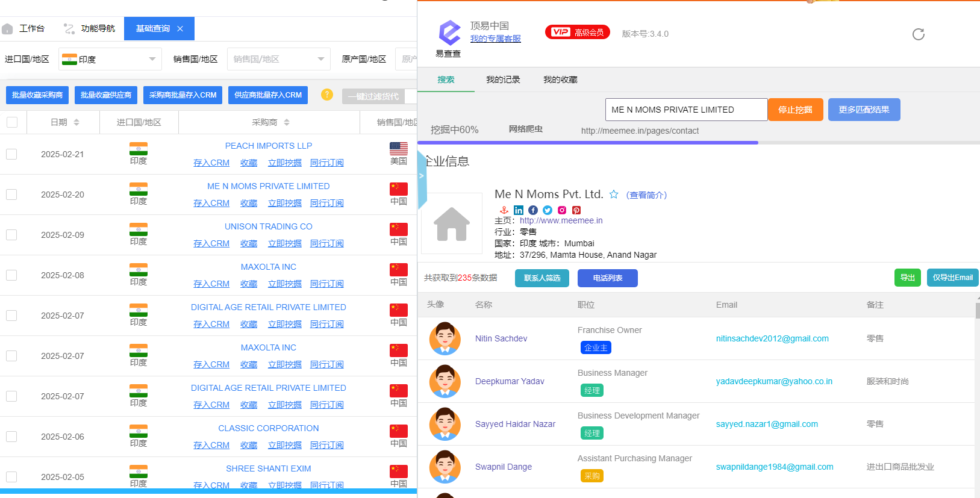Click Nitin Sachdev's avatar
This screenshot has width=980, height=498.
[445, 338]
